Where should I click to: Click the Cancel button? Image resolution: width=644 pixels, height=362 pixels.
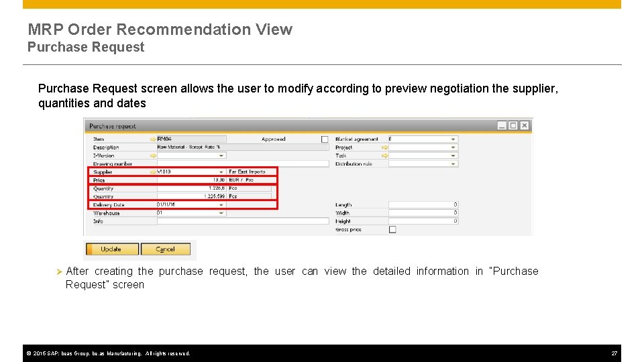166,249
